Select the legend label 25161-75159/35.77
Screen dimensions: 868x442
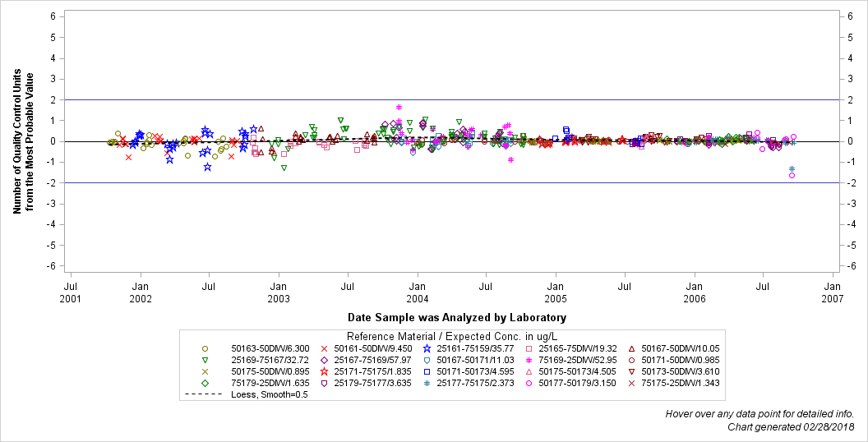point(476,349)
